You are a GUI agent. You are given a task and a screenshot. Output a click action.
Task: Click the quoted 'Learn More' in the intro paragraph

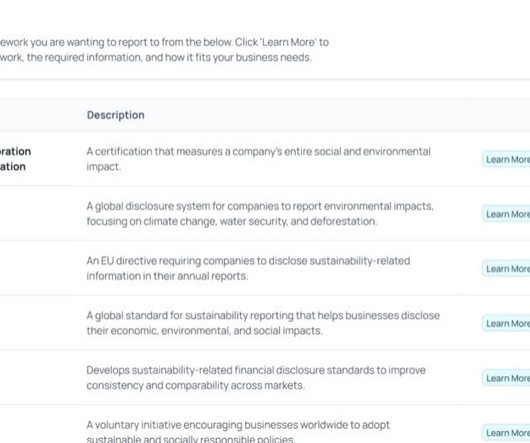pos(288,42)
